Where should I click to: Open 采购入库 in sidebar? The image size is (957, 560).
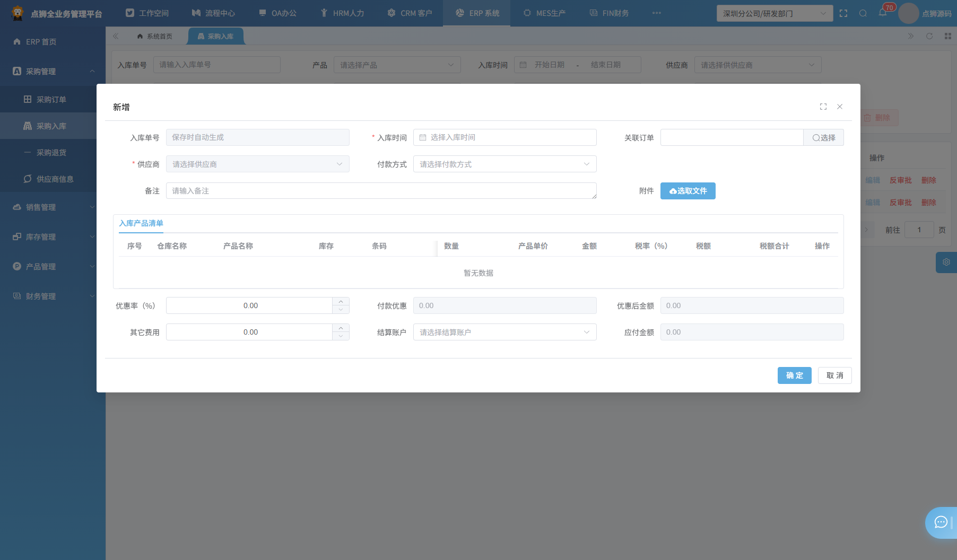pos(48,126)
